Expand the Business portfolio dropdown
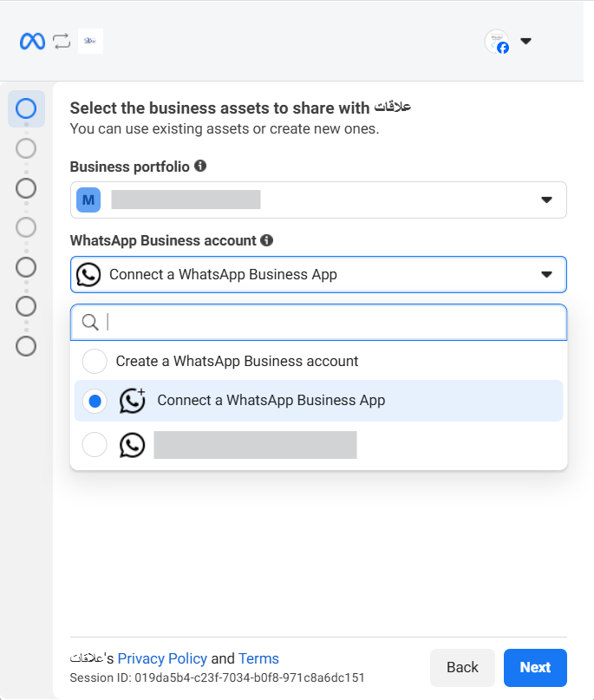The height and width of the screenshot is (700, 594). pos(546,200)
